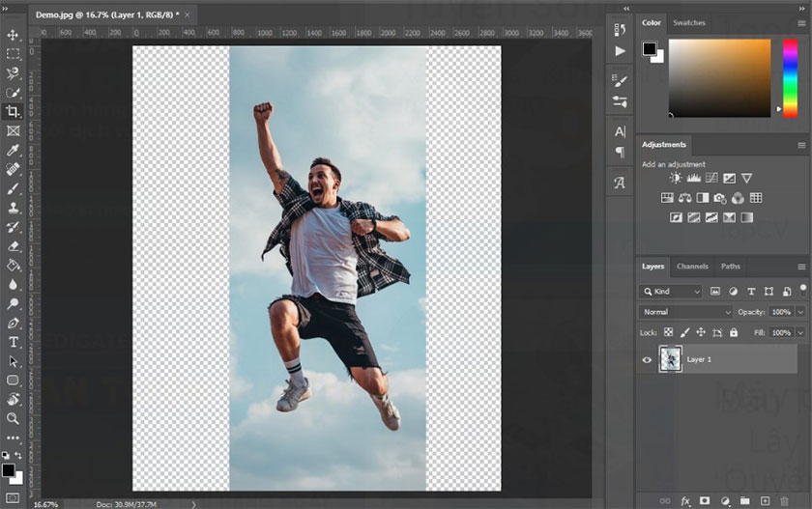Image resolution: width=812 pixels, height=509 pixels.
Task: Hide Layer 1 with eye icon
Action: (x=647, y=359)
